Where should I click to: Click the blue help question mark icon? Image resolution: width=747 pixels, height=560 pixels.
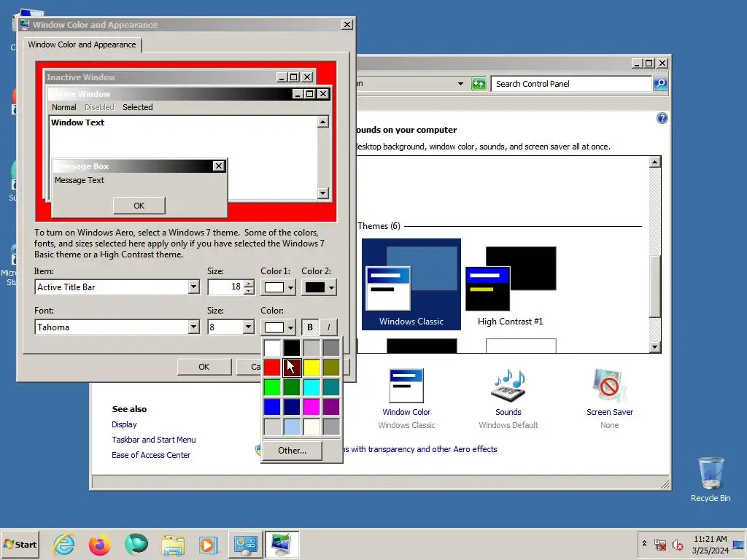pos(662,118)
